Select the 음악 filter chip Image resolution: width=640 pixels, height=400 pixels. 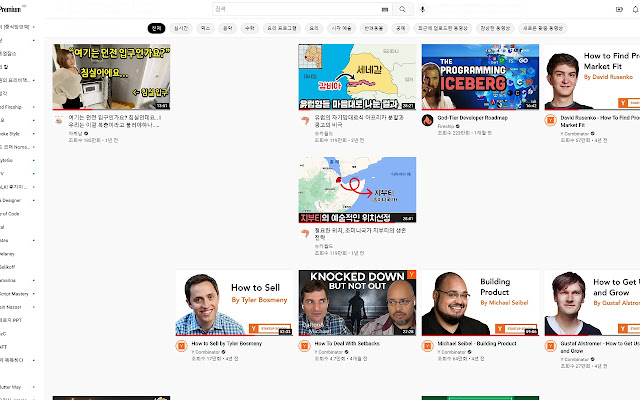pos(227,28)
